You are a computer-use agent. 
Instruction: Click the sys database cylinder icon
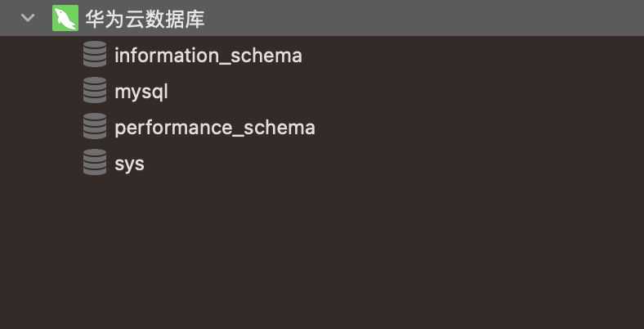pyautogui.click(x=95, y=163)
